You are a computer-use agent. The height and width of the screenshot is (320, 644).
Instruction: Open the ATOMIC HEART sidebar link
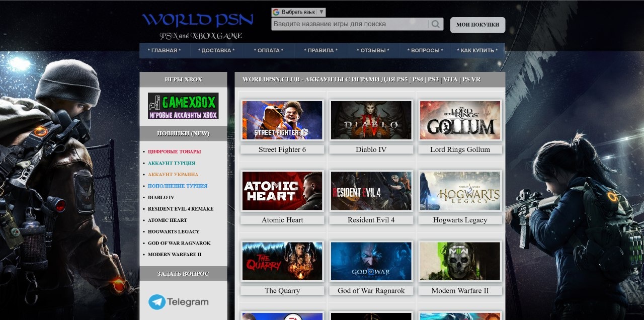[x=168, y=220]
